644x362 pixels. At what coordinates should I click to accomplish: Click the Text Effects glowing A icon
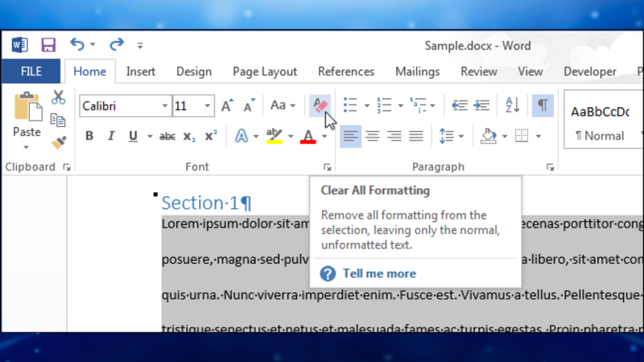tap(242, 136)
